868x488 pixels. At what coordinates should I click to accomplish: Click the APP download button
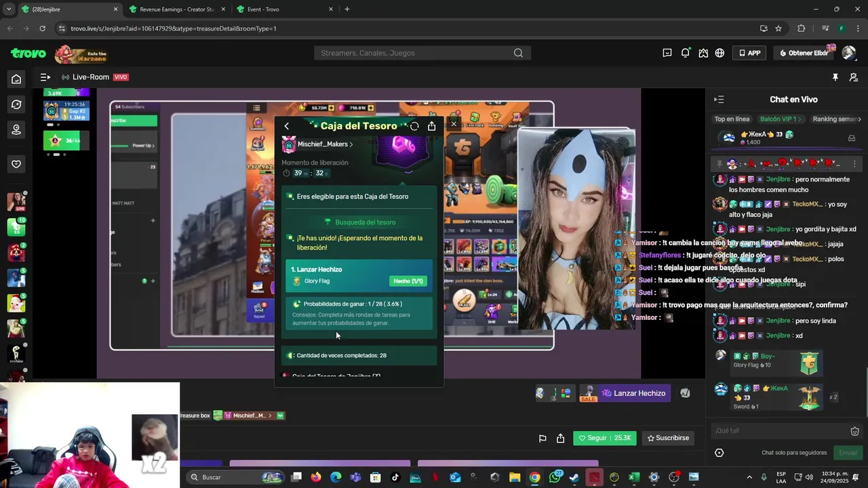(749, 53)
